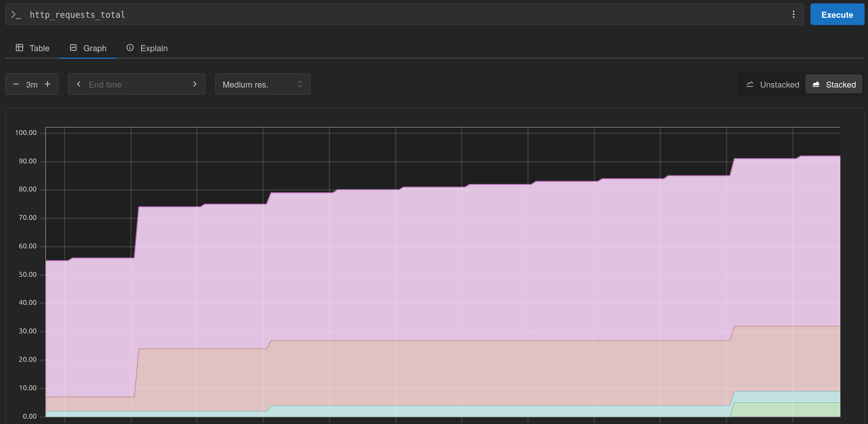Click the resolution selector up-down arrows
The image size is (868, 424).
click(x=300, y=84)
